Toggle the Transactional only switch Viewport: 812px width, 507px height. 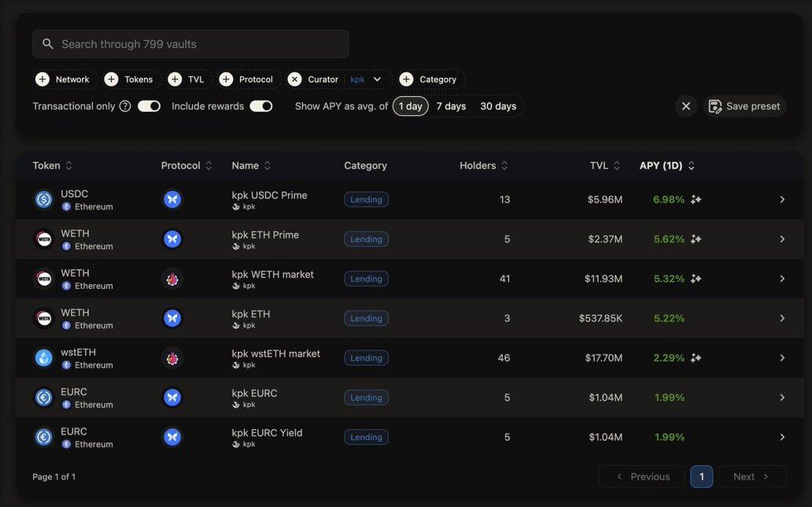(x=149, y=106)
